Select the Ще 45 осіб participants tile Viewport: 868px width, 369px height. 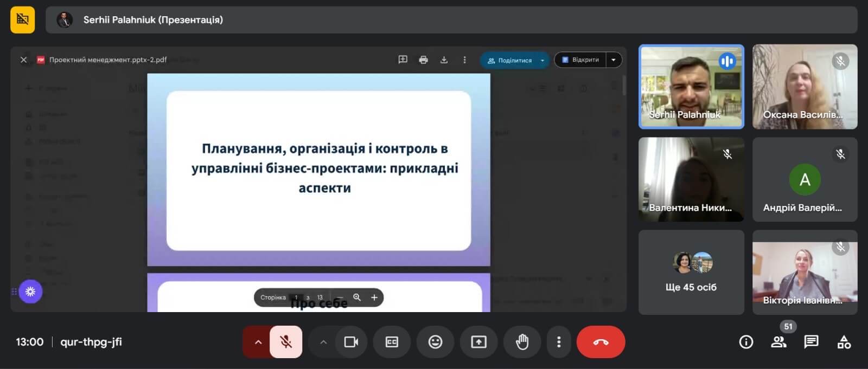[x=691, y=272]
